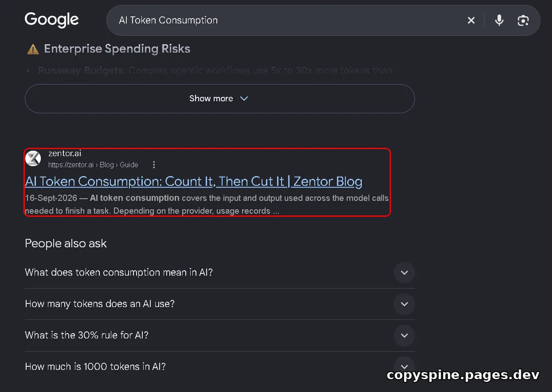
Task: Open search by image camera icon
Action: click(523, 20)
